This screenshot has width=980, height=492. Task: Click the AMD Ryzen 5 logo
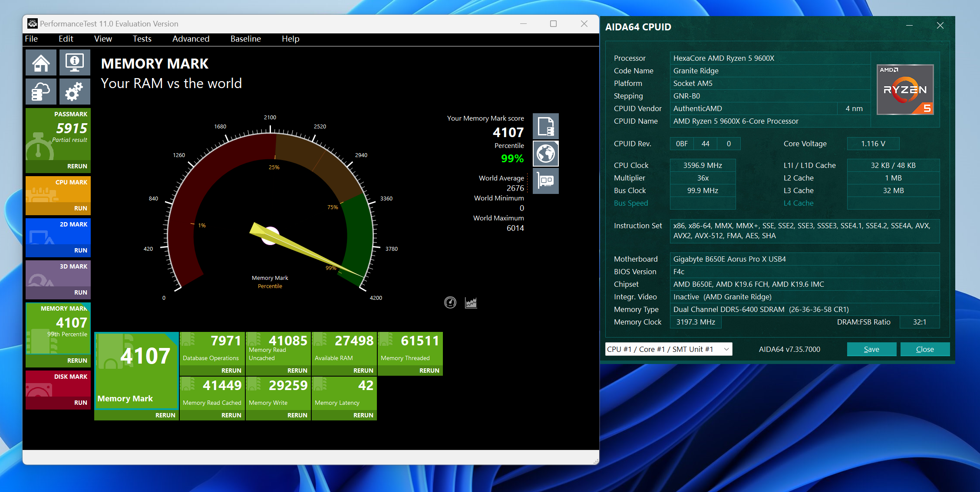pos(905,89)
